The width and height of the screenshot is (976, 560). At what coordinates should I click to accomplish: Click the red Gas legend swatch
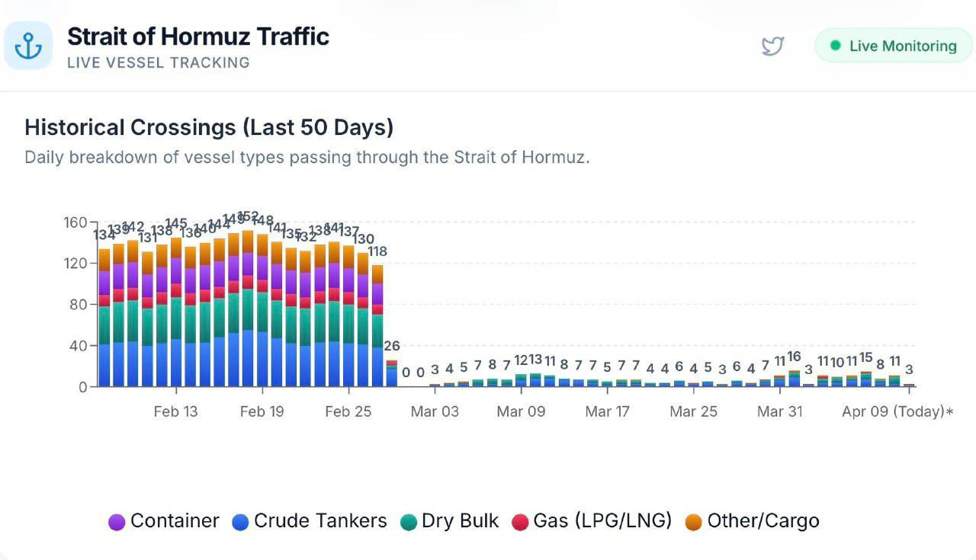tap(520, 522)
